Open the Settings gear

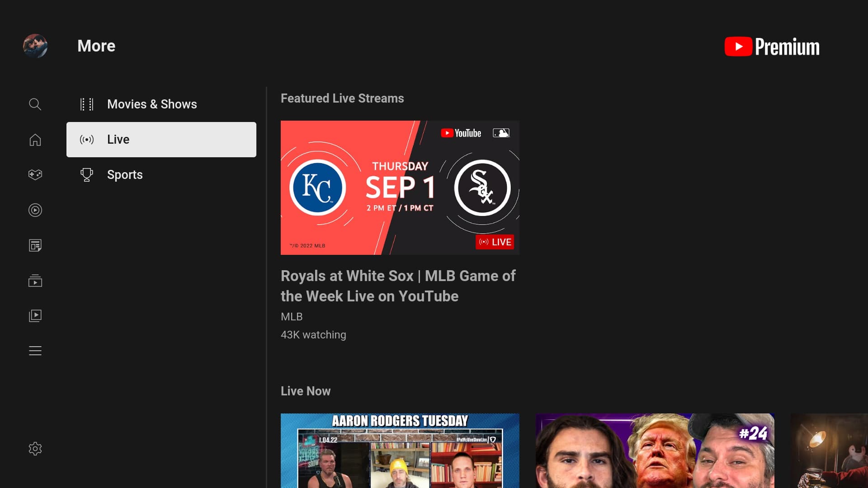click(35, 448)
